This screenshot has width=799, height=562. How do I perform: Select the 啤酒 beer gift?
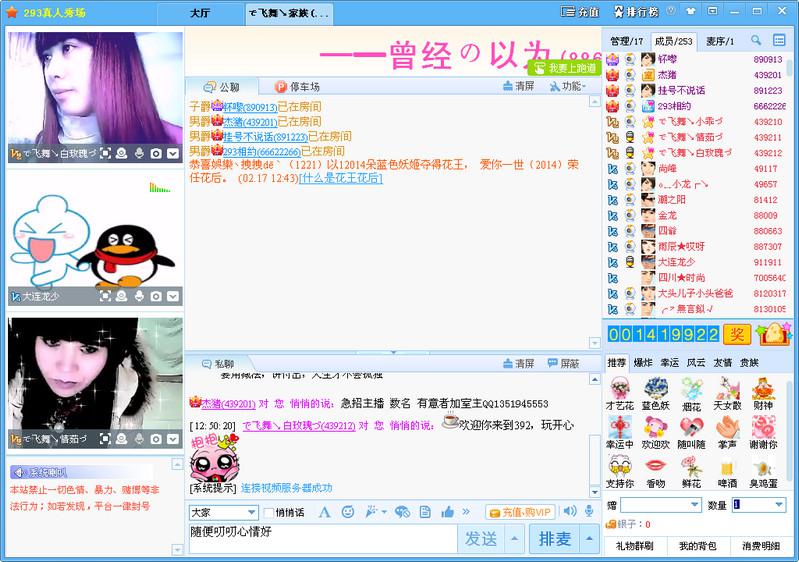point(727,472)
